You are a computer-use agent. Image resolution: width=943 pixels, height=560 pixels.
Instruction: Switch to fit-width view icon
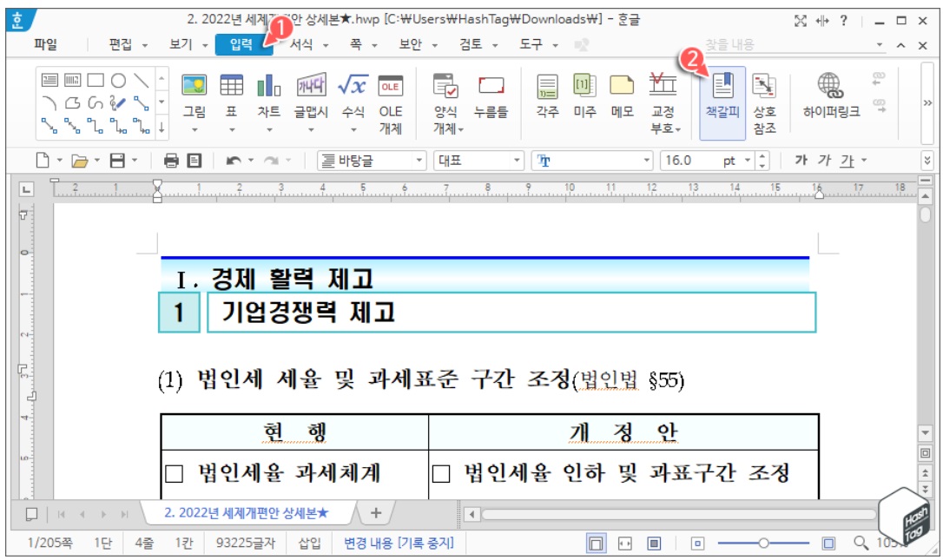click(625, 544)
